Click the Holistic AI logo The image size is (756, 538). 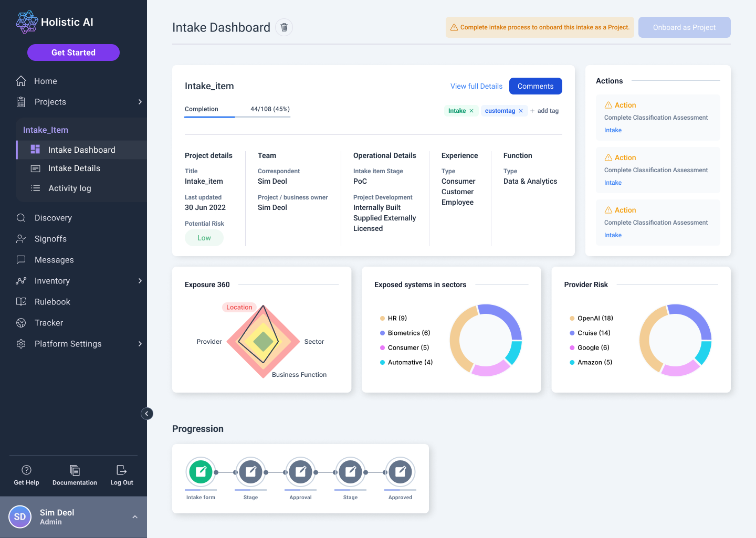[x=55, y=22]
